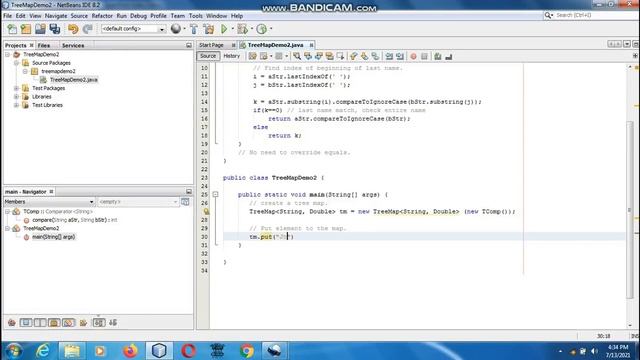Click the Stop Macro Recording icon

click(x=424, y=56)
